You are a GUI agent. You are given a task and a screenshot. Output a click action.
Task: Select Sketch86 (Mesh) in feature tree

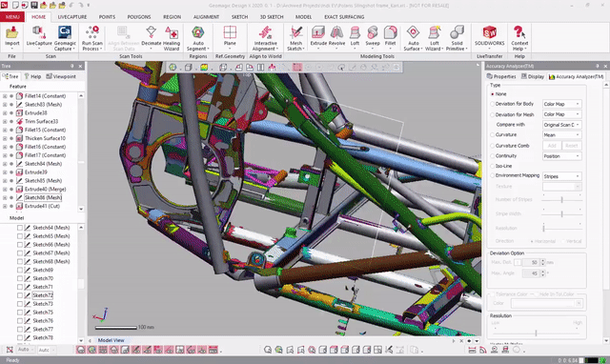[x=43, y=197]
